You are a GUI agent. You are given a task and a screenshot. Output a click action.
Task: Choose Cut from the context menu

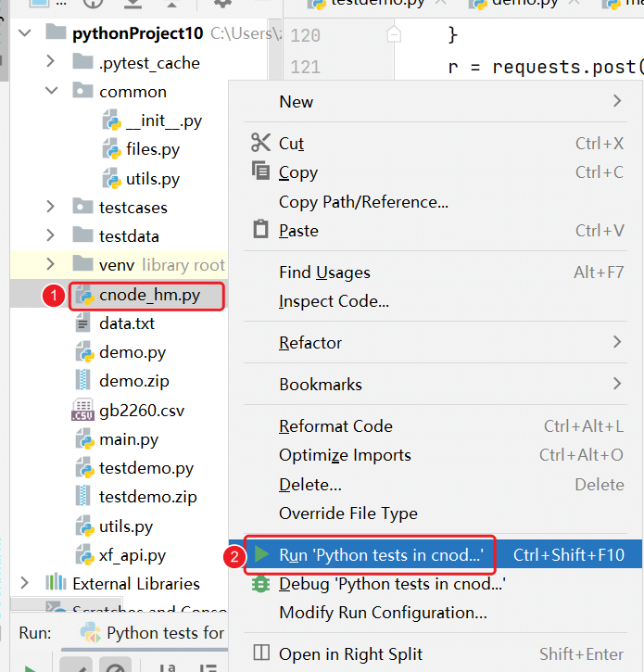coord(436,143)
